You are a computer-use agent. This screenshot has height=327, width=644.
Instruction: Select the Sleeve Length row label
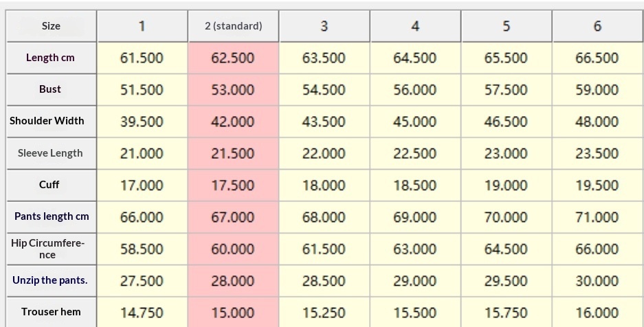(x=51, y=153)
